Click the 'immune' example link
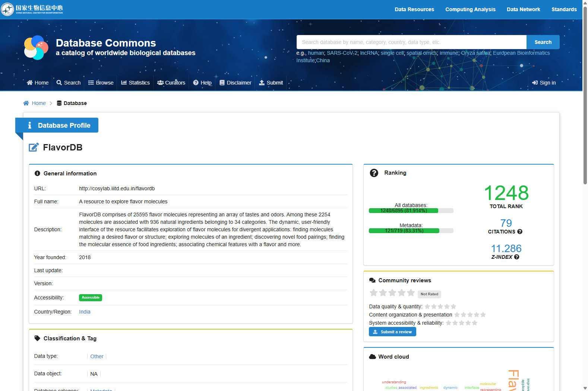This screenshot has height=391, width=588. coord(449,53)
